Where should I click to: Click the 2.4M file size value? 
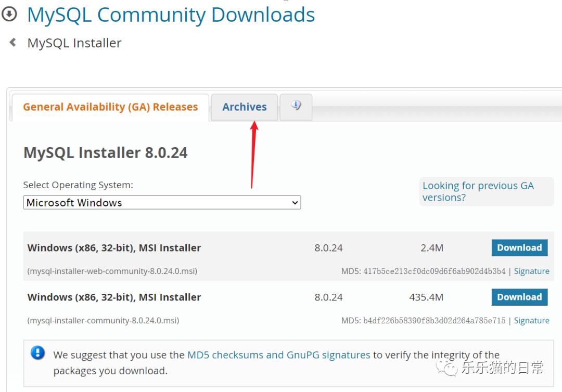(x=432, y=248)
